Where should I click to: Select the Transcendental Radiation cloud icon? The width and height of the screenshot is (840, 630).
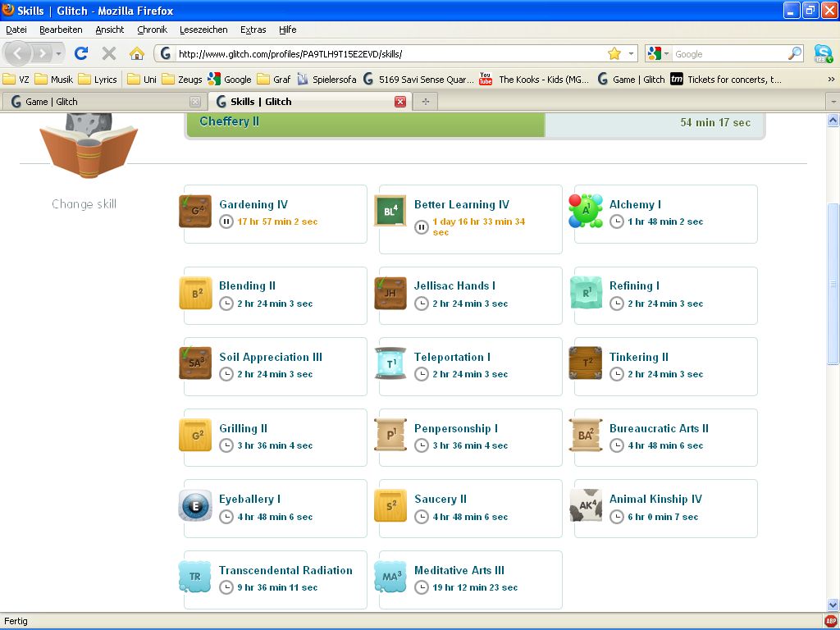pos(194,577)
